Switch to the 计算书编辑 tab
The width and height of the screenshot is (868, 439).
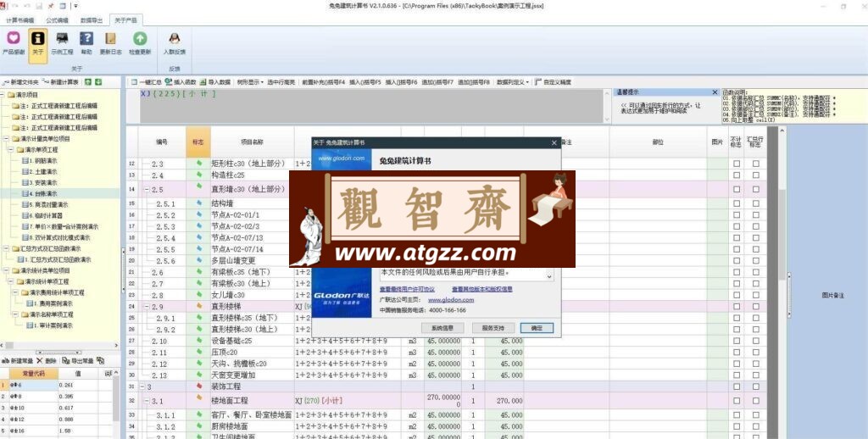[x=19, y=20]
